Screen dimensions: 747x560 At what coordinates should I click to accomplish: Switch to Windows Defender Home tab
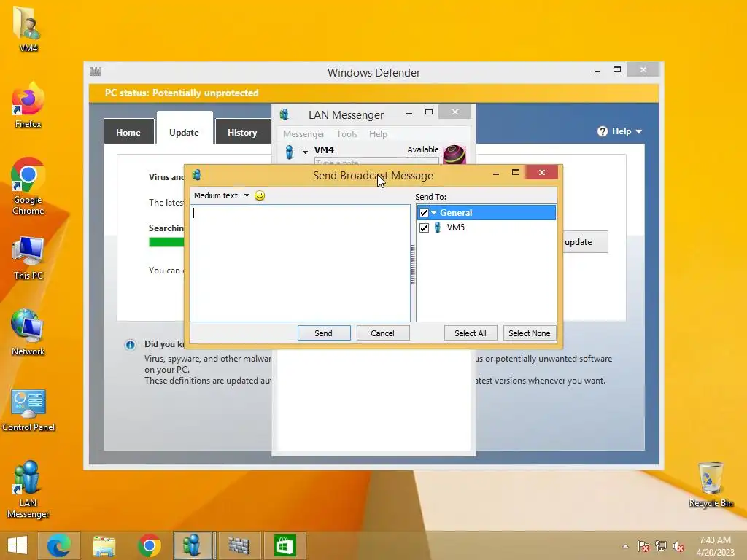[128, 133]
